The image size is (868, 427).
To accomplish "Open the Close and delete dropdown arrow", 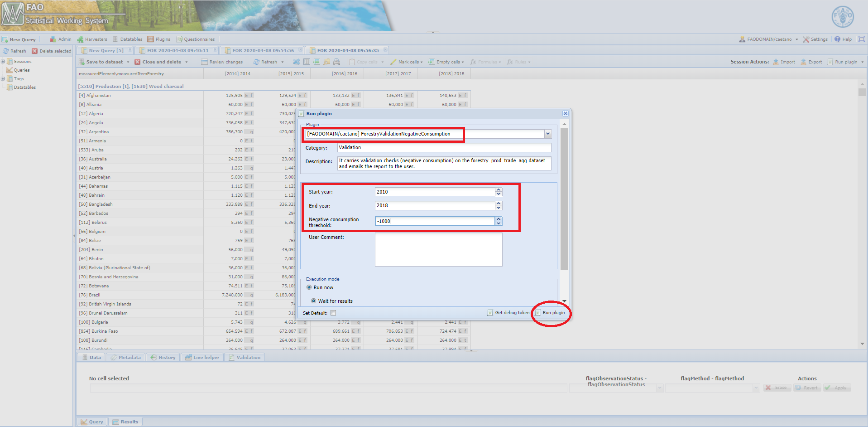I will (186, 62).
